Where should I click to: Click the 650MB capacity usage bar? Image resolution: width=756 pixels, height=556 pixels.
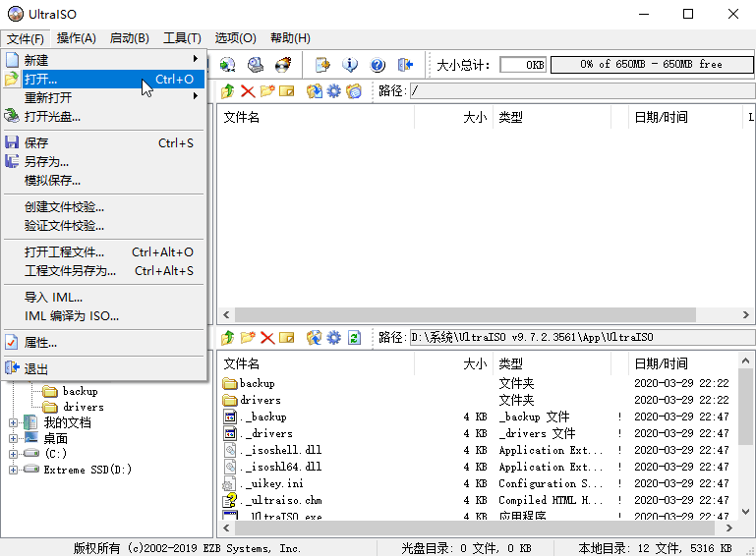pos(652,65)
